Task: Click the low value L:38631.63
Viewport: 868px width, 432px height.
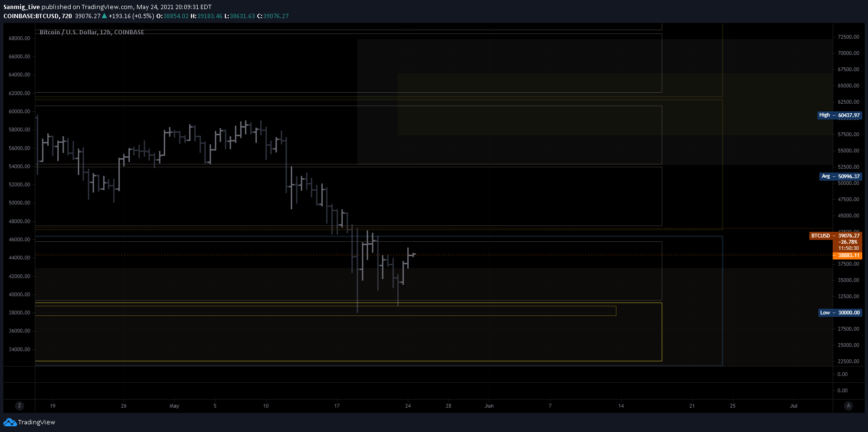Action: pos(239,16)
